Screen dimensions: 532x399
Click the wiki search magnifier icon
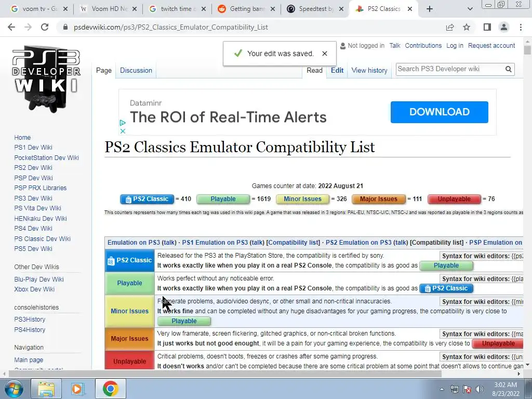(508, 69)
